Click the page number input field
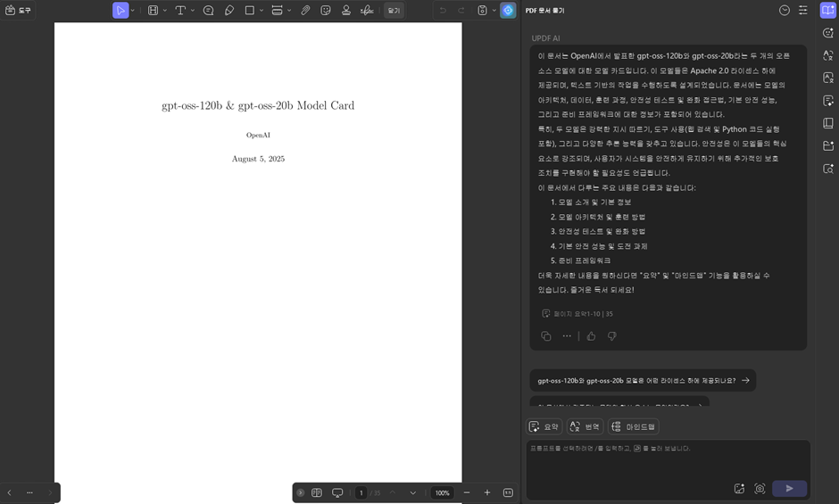839x504 pixels. click(x=361, y=492)
